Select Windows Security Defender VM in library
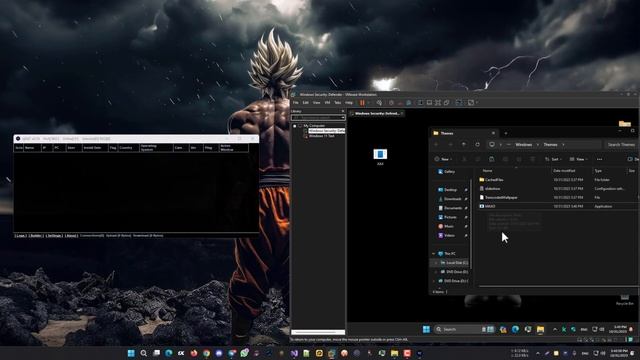The width and height of the screenshot is (640, 360). click(327, 131)
